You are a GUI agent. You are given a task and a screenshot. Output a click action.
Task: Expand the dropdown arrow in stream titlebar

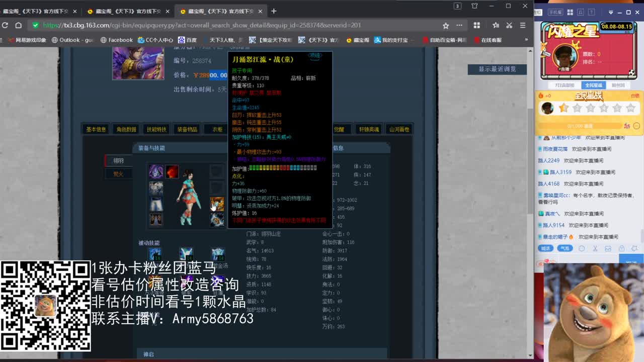(610, 12)
